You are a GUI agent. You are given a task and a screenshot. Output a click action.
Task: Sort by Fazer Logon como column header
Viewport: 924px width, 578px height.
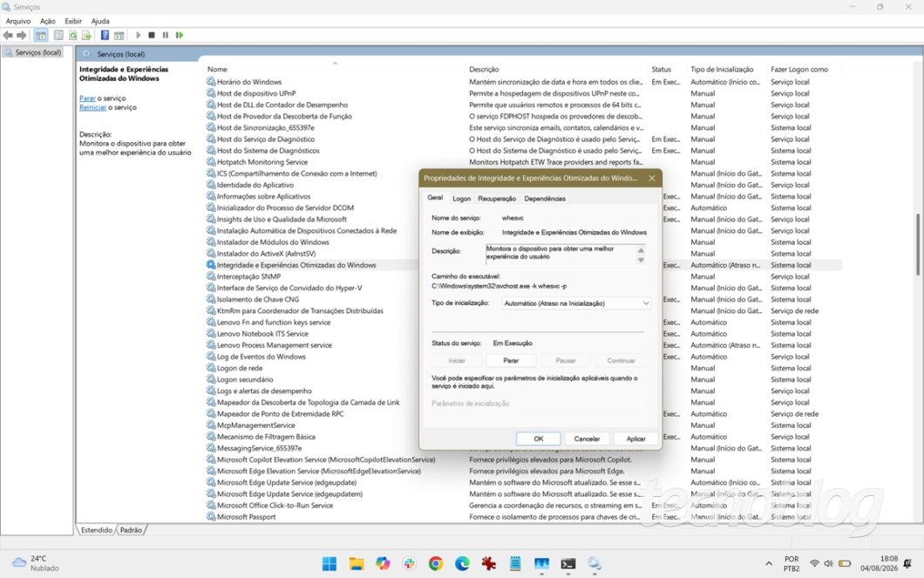coord(799,69)
